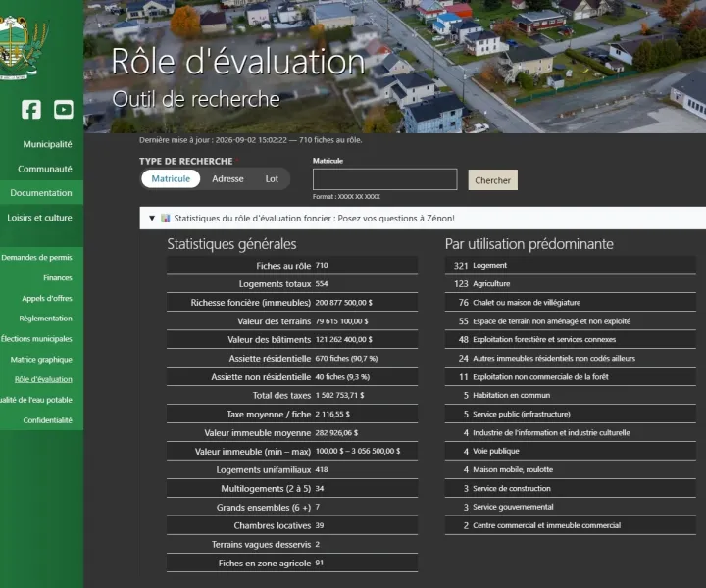Image resolution: width=706 pixels, height=588 pixels.
Task: Select Exploitation non commerciale de la forêt row
Action: pyautogui.click(x=571, y=377)
